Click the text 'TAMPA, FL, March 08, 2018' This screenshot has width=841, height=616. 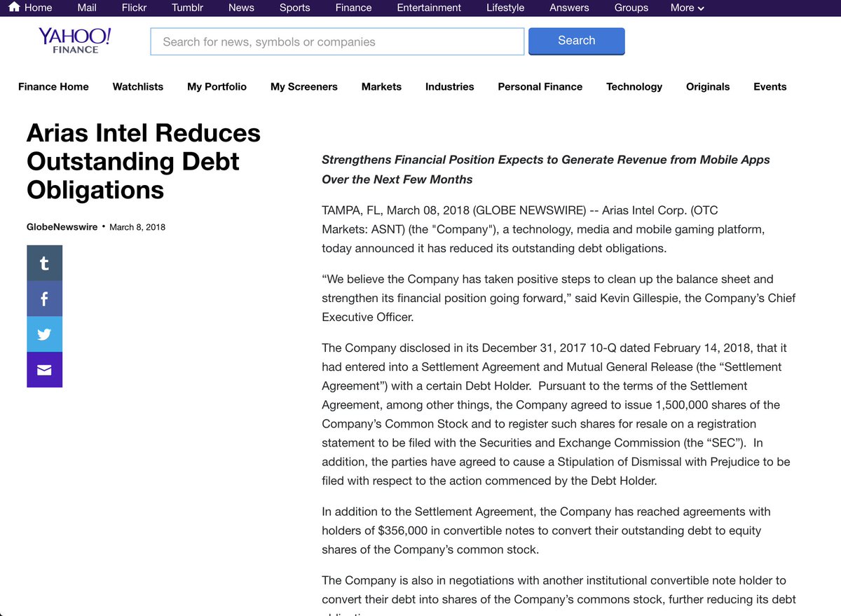click(396, 210)
